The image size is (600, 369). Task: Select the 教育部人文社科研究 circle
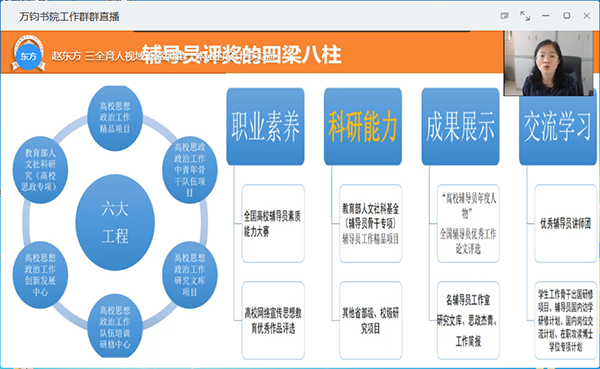[x=40, y=170]
